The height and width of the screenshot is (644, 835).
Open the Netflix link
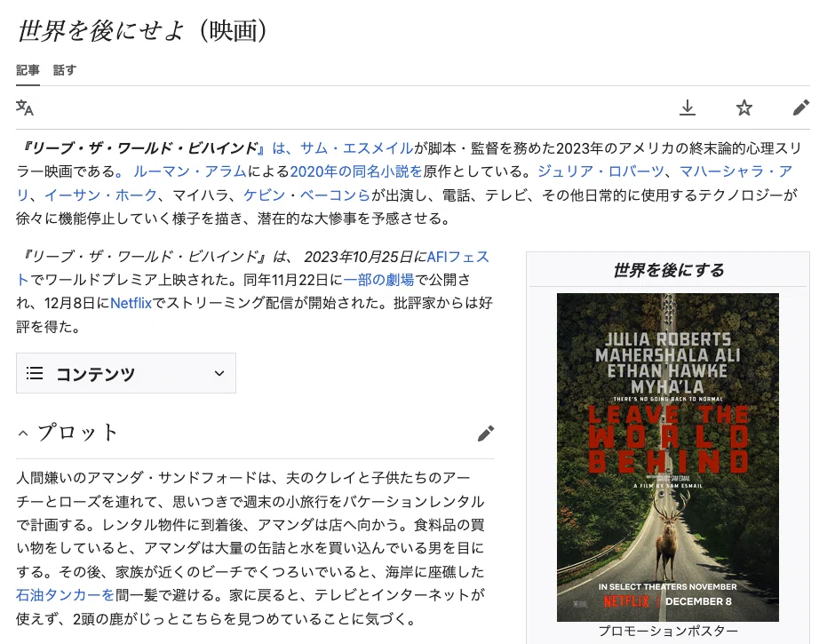pos(131,303)
